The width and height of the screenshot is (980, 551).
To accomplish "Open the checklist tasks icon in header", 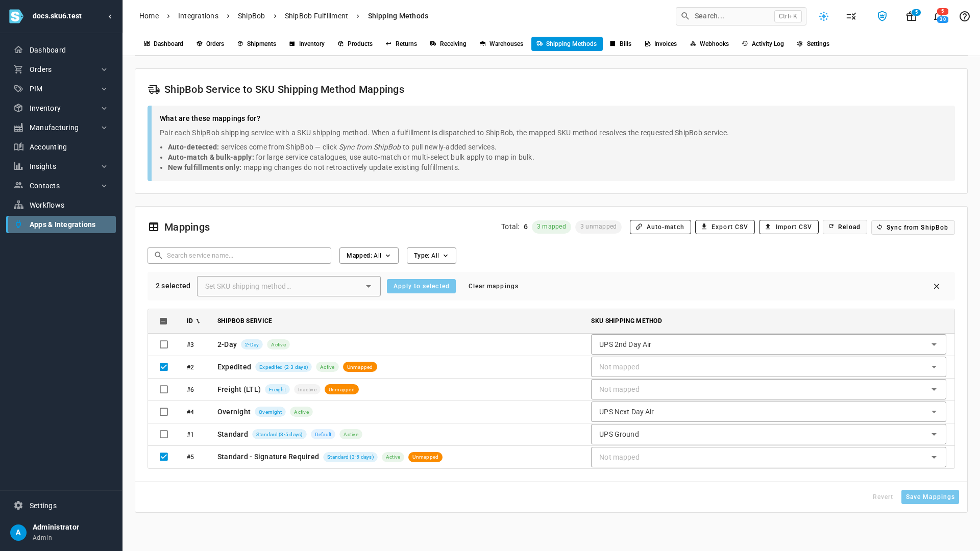I will (x=851, y=16).
